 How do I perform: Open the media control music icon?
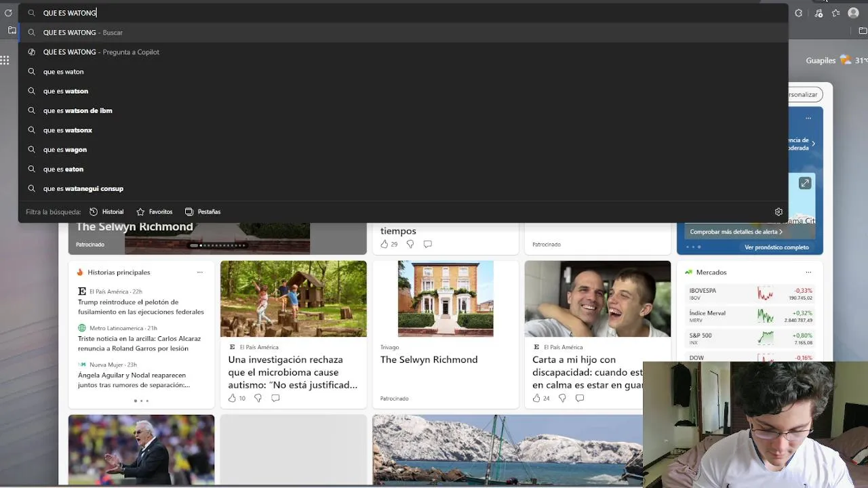[x=818, y=13]
